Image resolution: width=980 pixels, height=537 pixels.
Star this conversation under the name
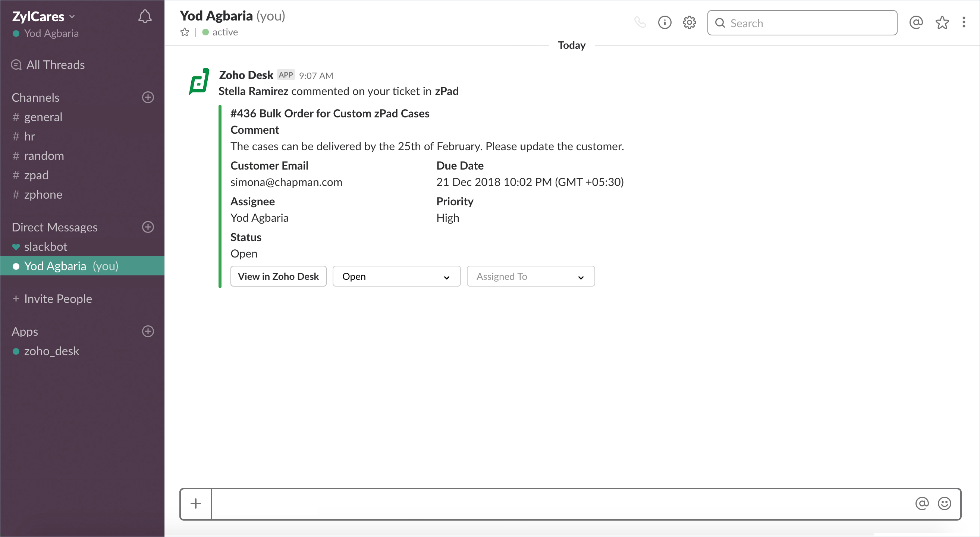tap(185, 32)
